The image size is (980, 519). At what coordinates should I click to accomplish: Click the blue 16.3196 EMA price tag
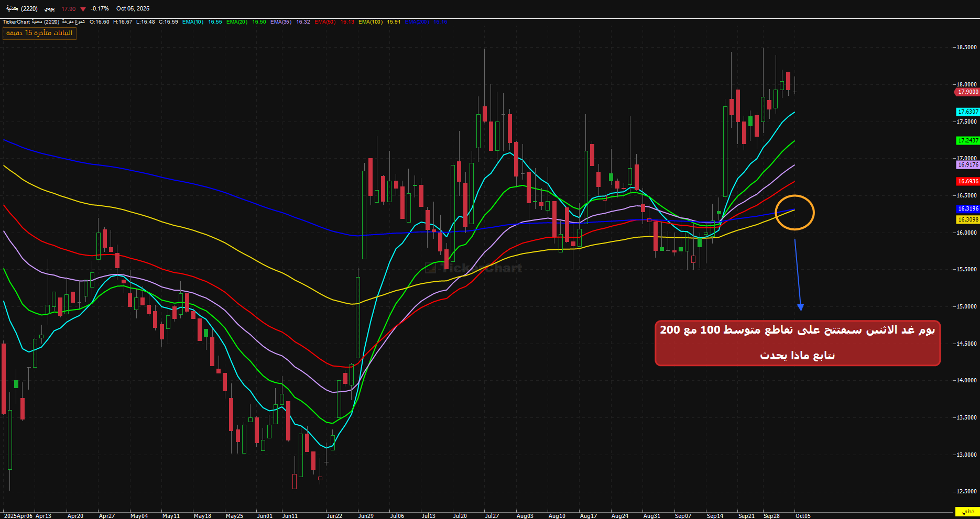(967, 208)
